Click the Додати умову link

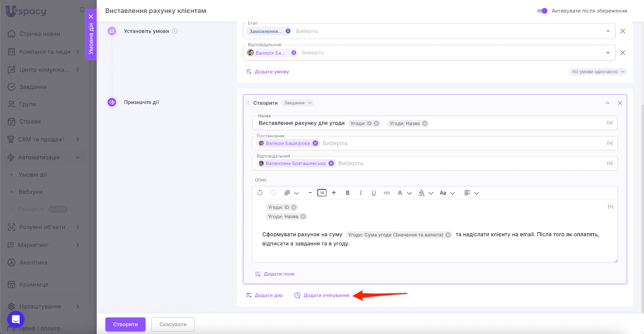(x=268, y=72)
